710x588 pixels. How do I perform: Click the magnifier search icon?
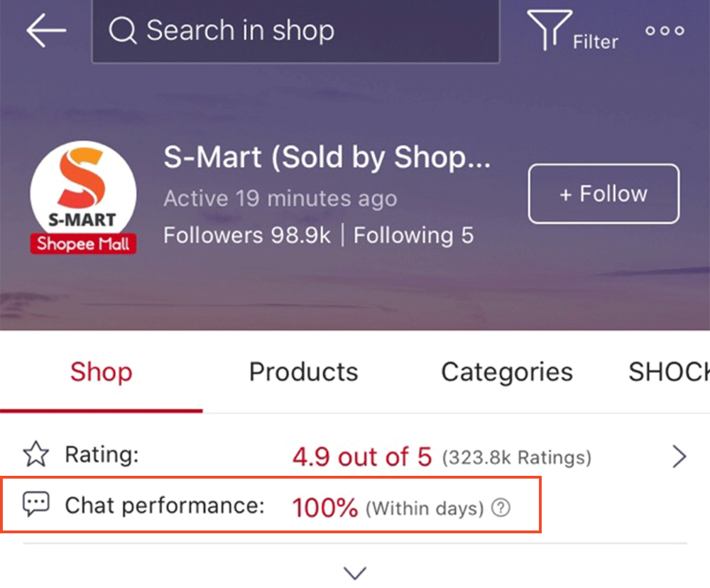tap(123, 31)
